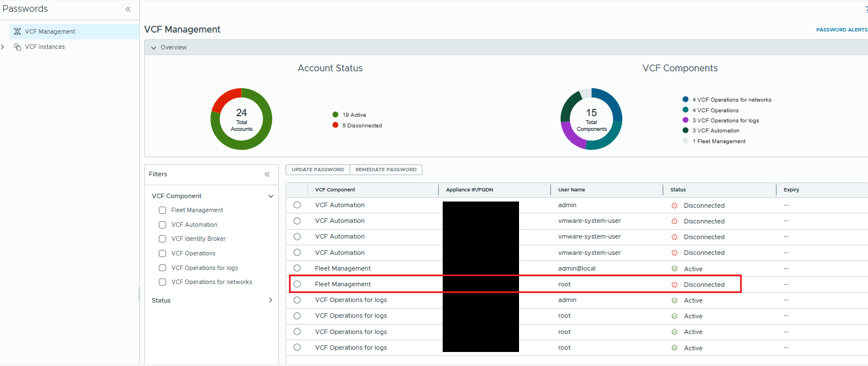Click the '5 Disconnected' legend text

click(x=362, y=126)
